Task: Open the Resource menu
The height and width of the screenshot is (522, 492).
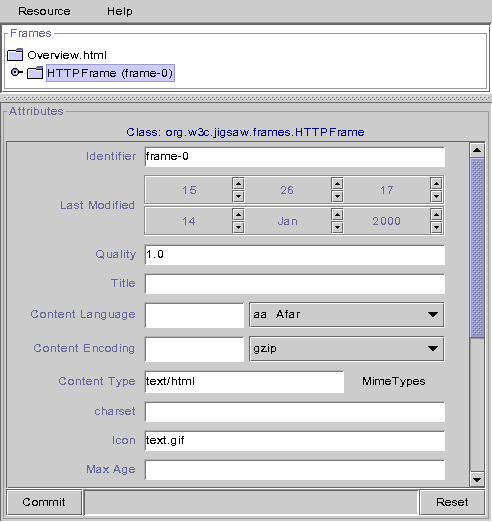Action: point(44,11)
